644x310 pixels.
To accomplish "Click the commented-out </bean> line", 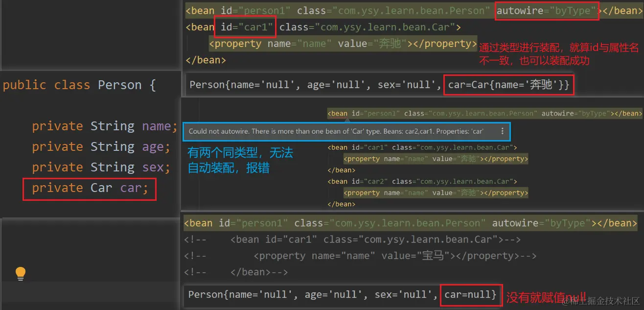I will (236, 272).
